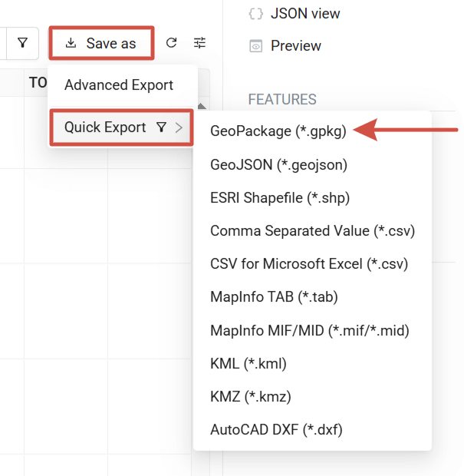This screenshot has height=476, width=464.
Task: Open the column settings sliders icon
Action: (x=199, y=43)
